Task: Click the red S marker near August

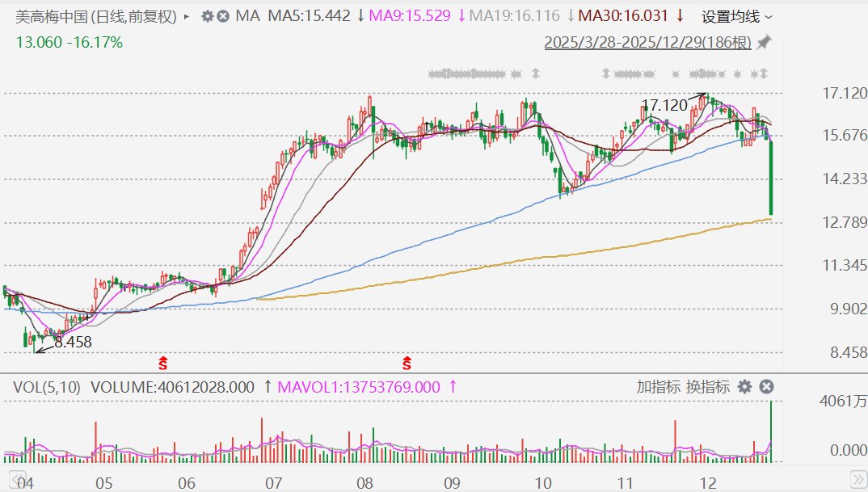Action: (407, 361)
